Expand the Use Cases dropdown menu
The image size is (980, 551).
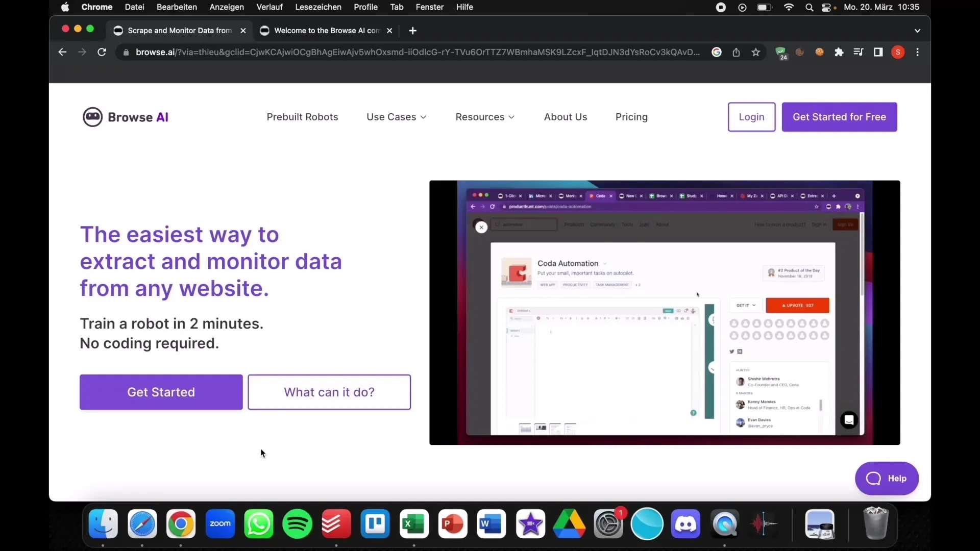coord(396,116)
